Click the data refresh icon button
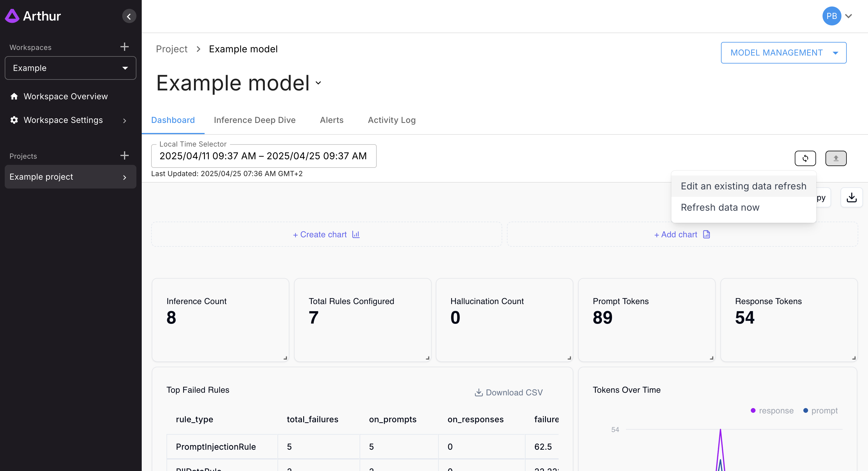This screenshot has height=471, width=868. pyautogui.click(x=805, y=158)
